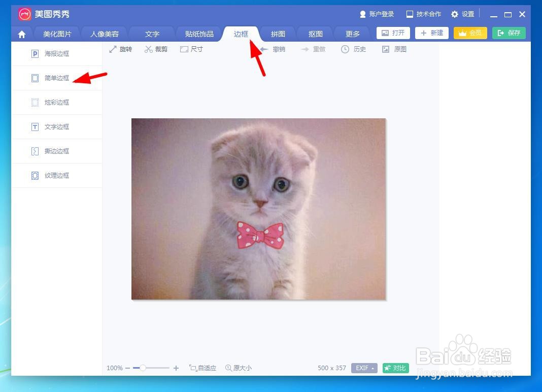Open the 更多 tab

click(353, 34)
